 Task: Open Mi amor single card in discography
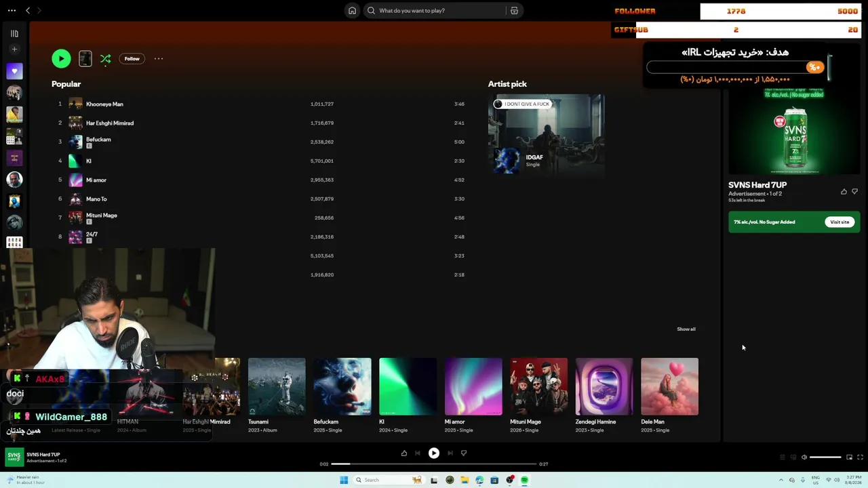point(473,396)
